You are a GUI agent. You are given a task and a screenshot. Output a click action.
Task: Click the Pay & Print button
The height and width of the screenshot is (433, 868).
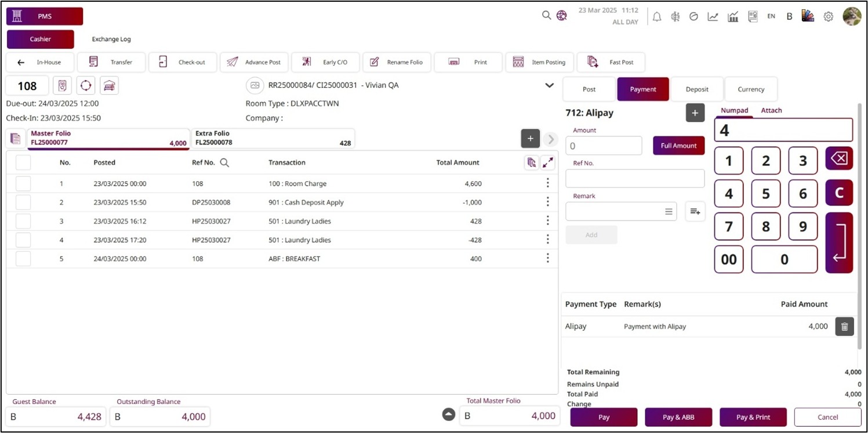pos(753,417)
